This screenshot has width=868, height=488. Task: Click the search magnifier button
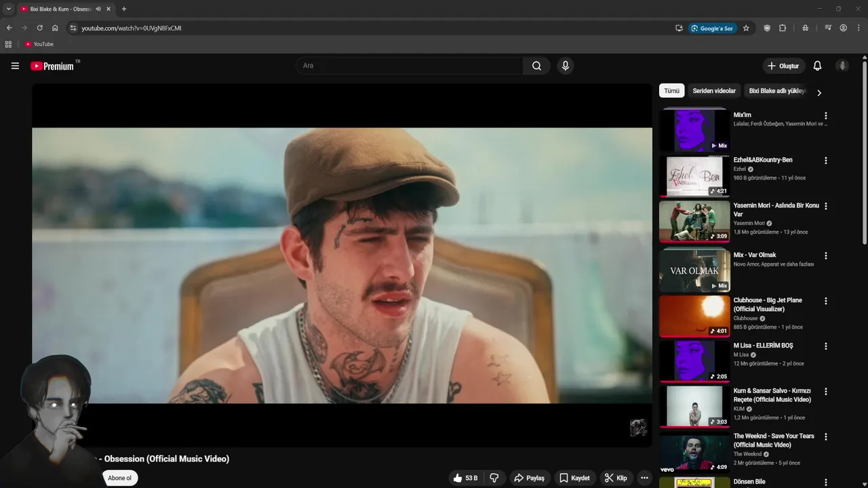[536, 66]
